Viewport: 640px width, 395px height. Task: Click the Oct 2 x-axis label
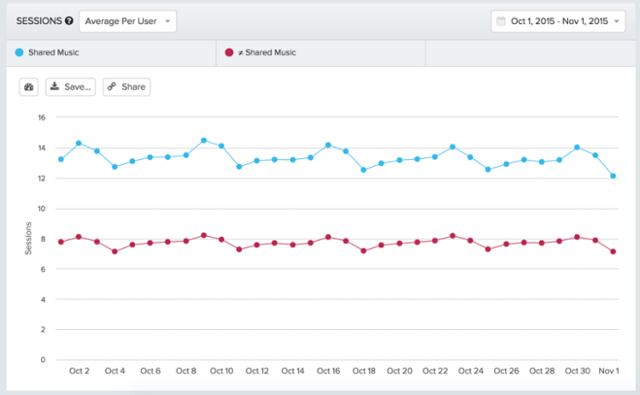(x=79, y=371)
